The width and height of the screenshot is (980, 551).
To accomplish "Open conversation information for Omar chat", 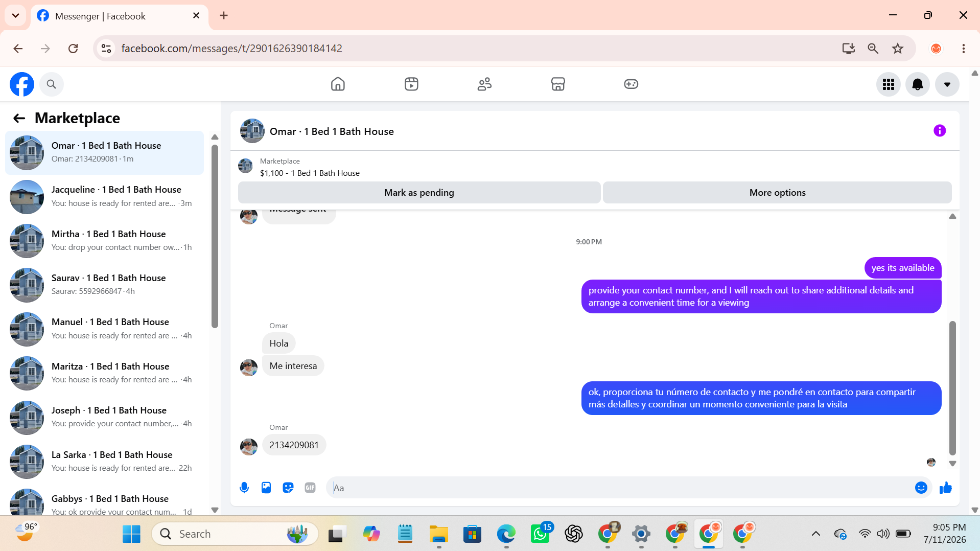I will coord(940,131).
